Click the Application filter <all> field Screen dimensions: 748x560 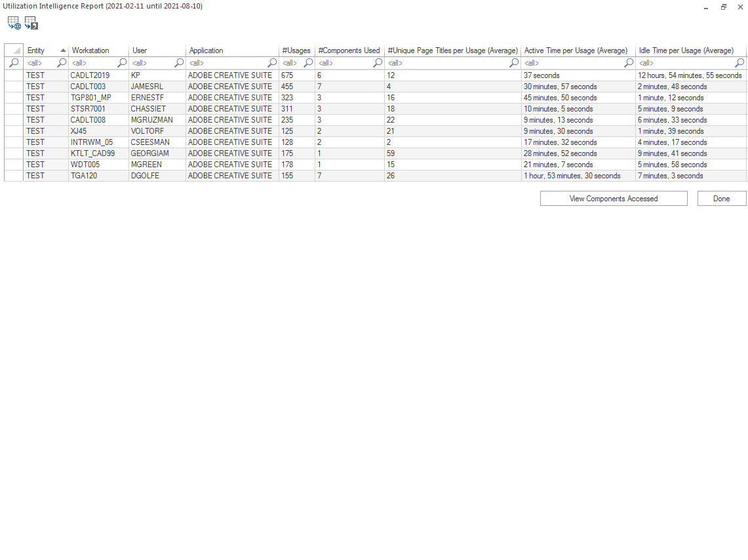(x=226, y=63)
